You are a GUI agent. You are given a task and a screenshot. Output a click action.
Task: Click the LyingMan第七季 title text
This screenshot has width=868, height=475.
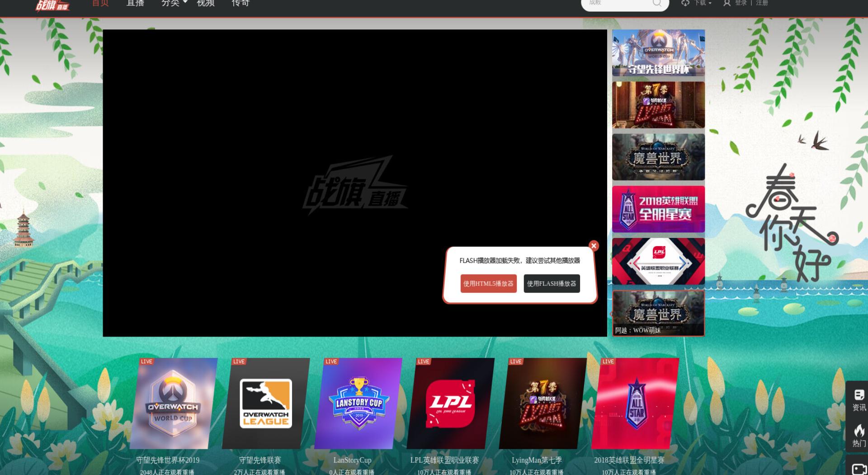coord(537,460)
